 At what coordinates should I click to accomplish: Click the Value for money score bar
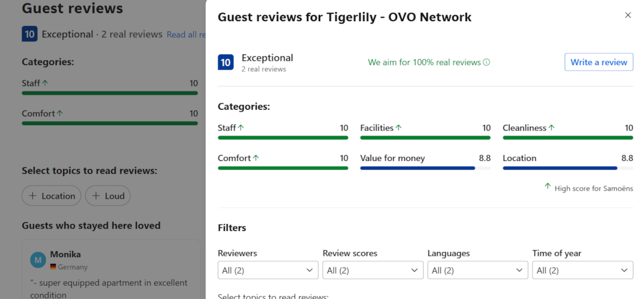(x=425, y=168)
